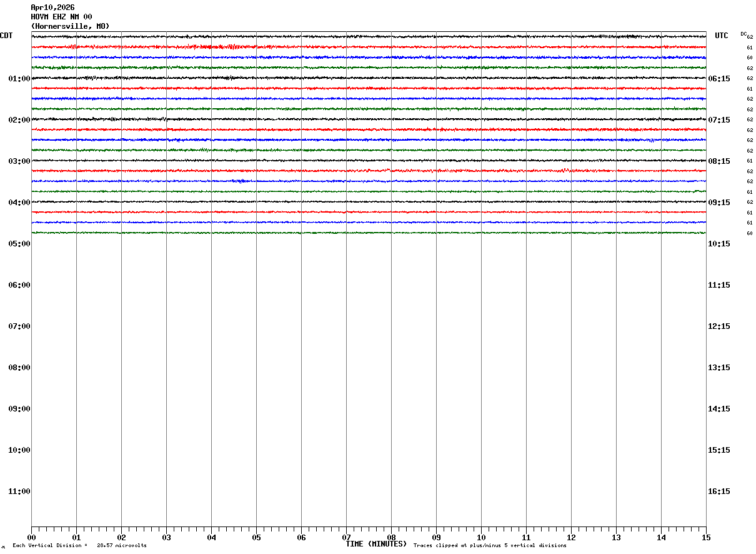Click the 01:00 CDT time label
756x554 pixels.
point(19,79)
